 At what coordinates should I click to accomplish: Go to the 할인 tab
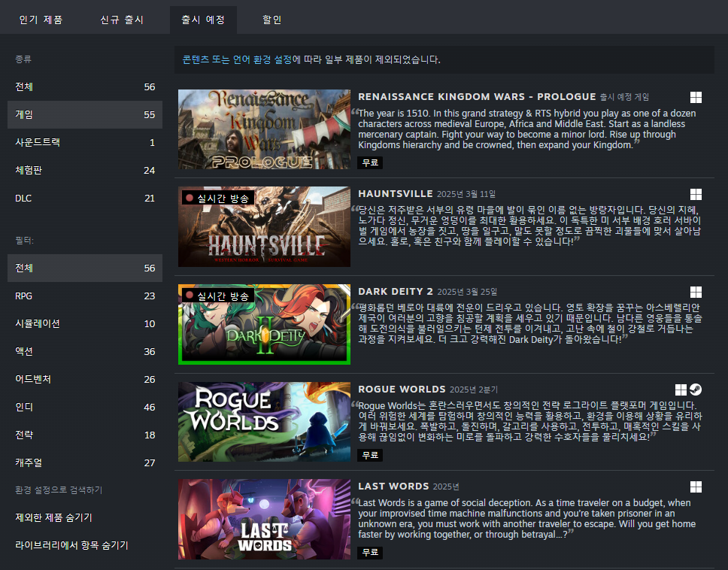click(272, 20)
